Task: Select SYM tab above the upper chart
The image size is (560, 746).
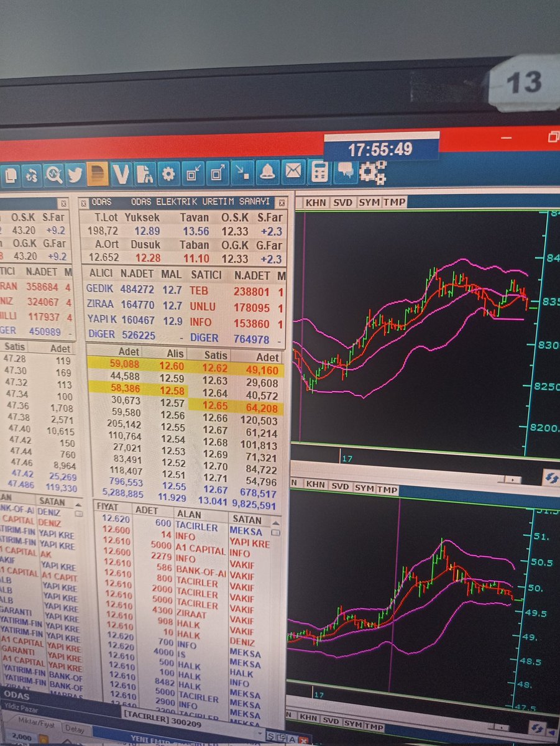Action: [x=369, y=202]
